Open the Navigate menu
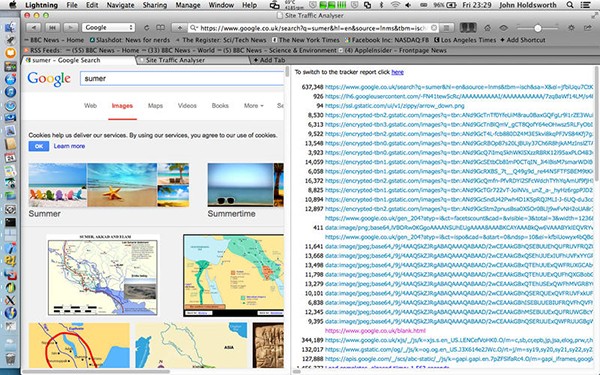The width and height of the screenshot is (600, 375). tap(120, 5)
